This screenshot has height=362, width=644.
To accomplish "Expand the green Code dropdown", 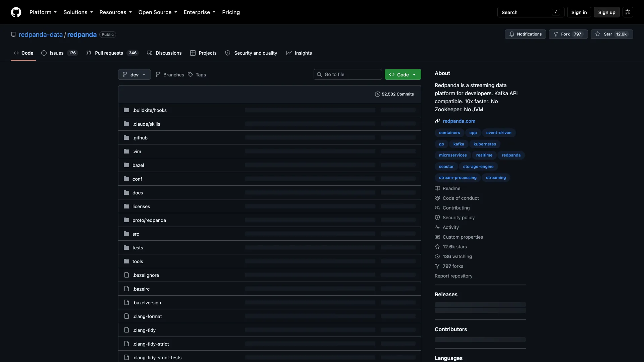I will (403, 74).
